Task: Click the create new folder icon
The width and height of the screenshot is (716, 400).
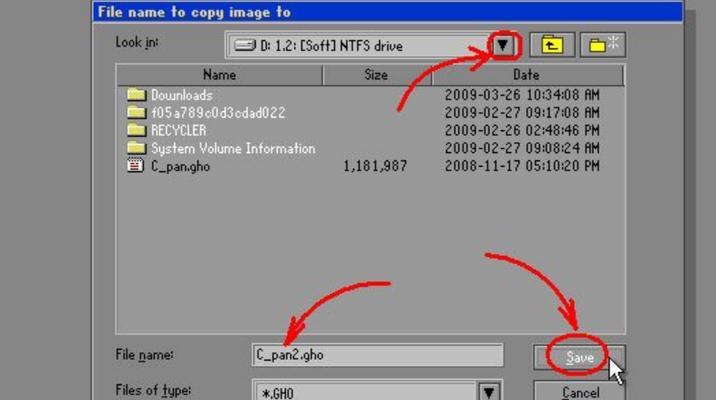Action: coord(603,45)
